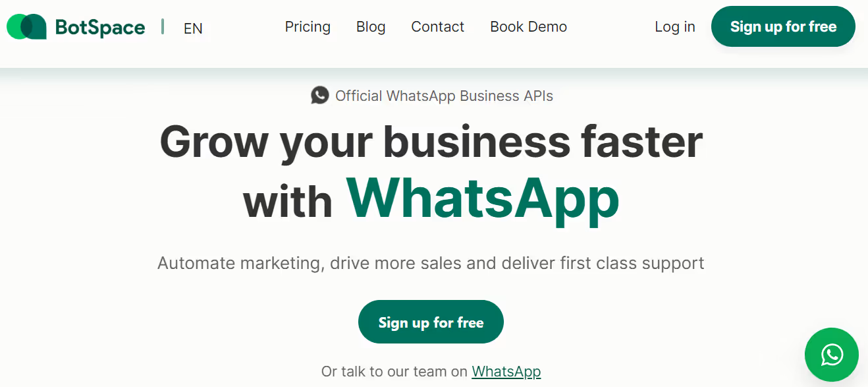Screen dimensions: 868x387
Task: Open the floating WhatsApp chat bubble
Action: pyautogui.click(x=832, y=355)
